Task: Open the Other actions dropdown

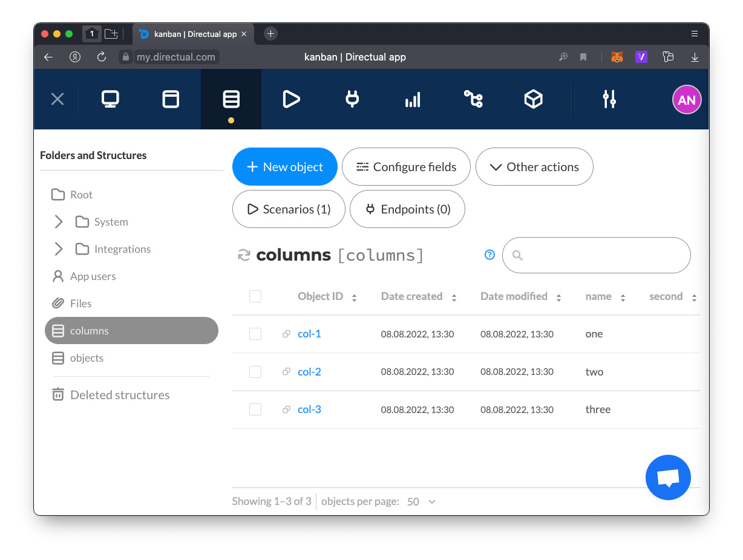Action: click(x=534, y=167)
